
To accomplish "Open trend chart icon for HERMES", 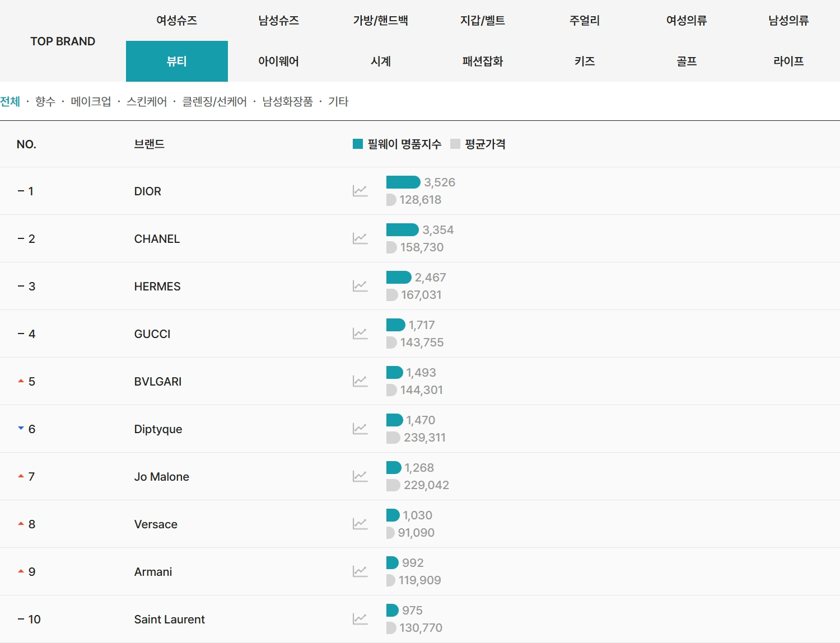I will 360,286.
